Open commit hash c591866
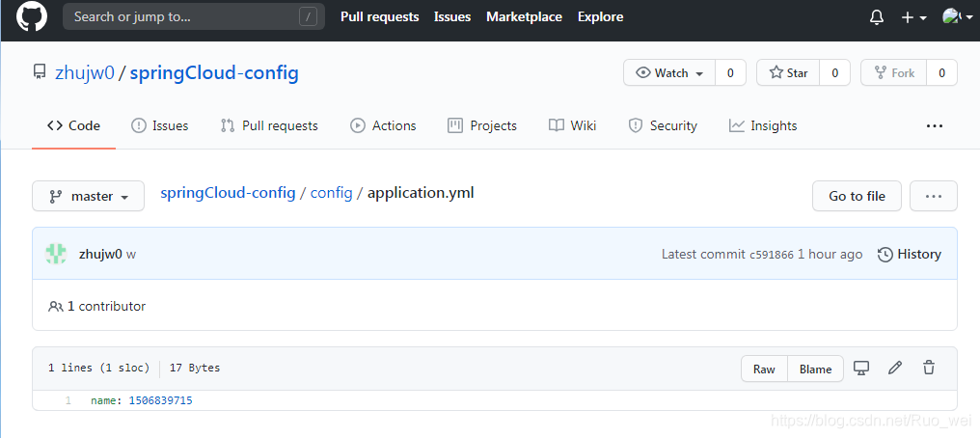980x438 pixels. [x=772, y=255]
